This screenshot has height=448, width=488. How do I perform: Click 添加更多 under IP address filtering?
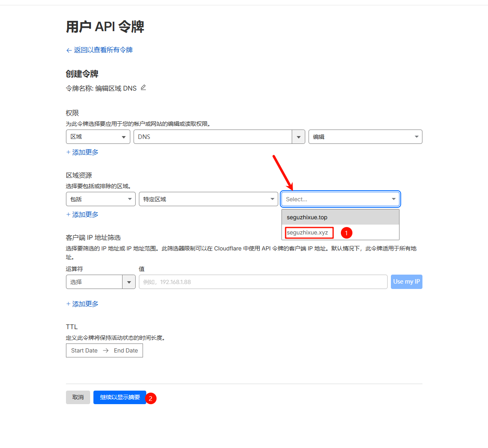tap(82, 304)
